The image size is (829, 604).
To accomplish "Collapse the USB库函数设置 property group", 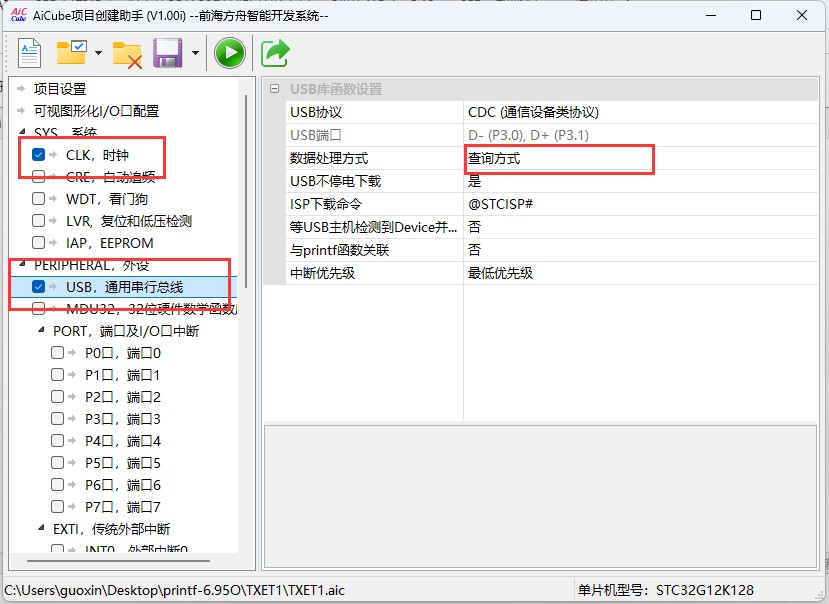I will point(274,89).
